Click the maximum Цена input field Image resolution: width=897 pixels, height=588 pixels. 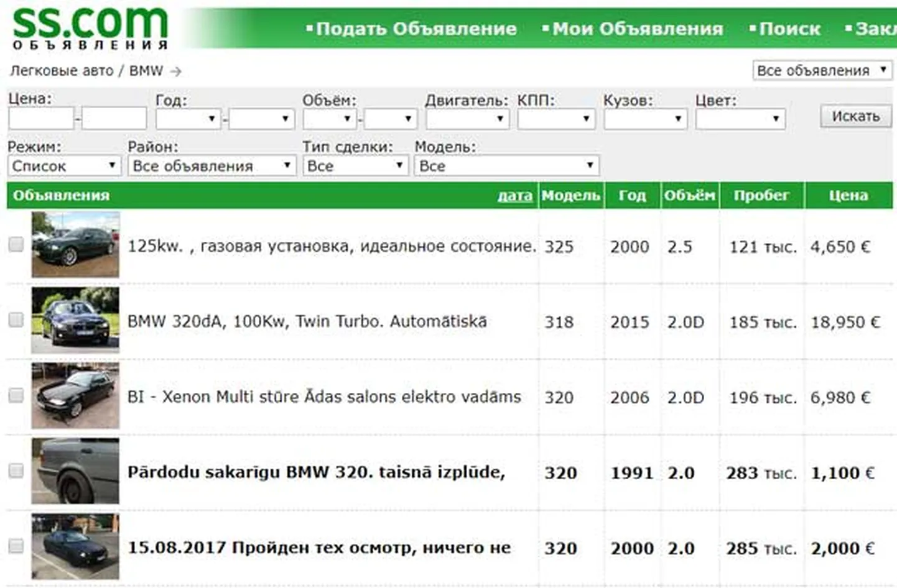click(x=114, y=118)
